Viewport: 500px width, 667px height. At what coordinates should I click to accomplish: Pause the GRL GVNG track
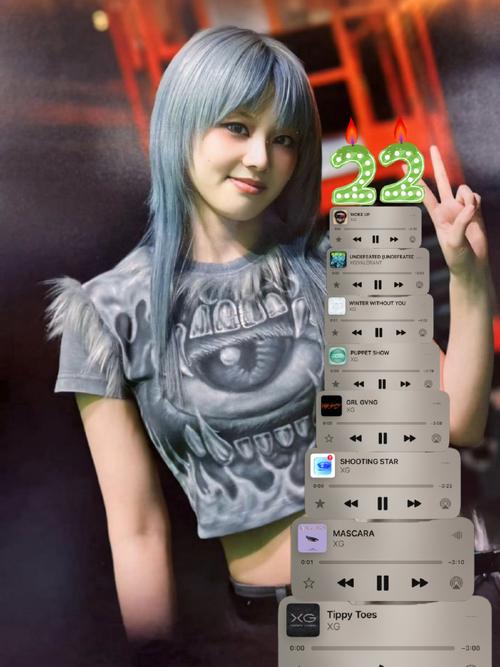pyautogui.click(x=383, y=438)
